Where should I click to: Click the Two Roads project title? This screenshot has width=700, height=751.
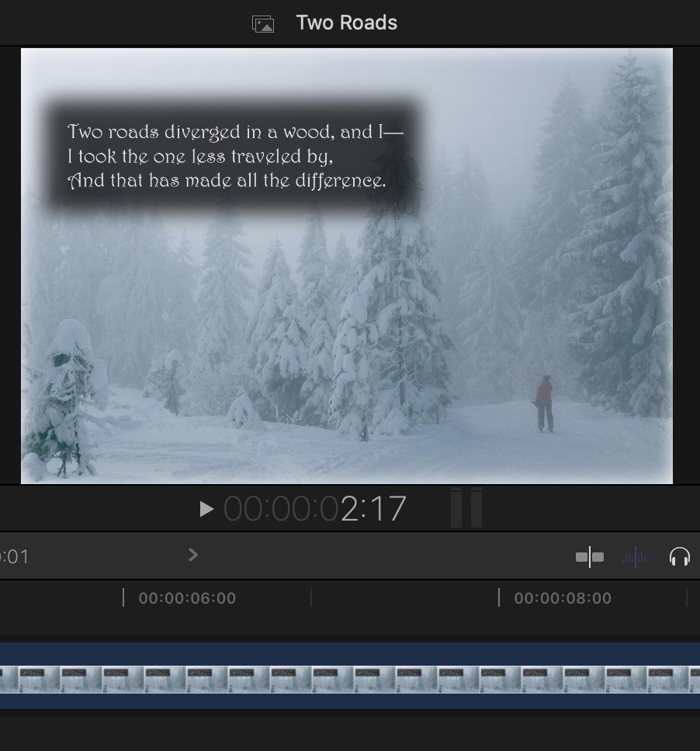click(x=346, y=23)
